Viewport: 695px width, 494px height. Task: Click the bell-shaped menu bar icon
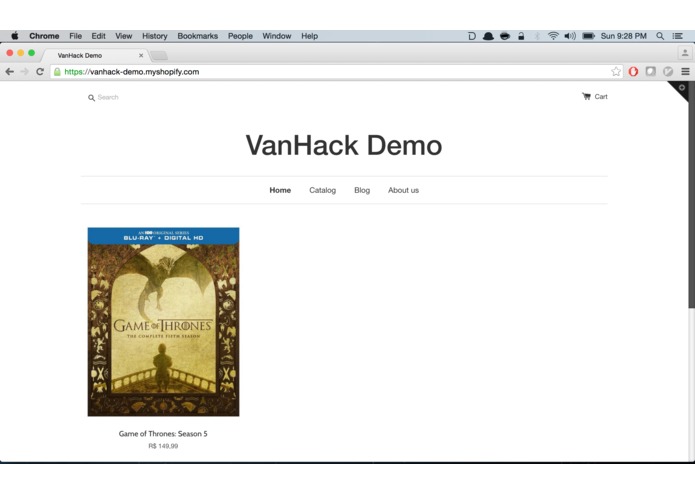(x=488, y=36)
